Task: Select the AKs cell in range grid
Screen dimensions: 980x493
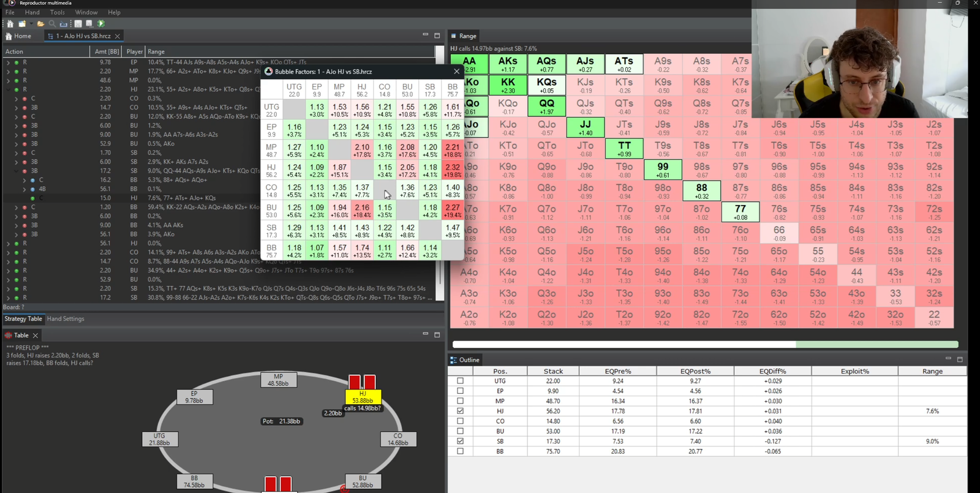Action: coord(508,64)
